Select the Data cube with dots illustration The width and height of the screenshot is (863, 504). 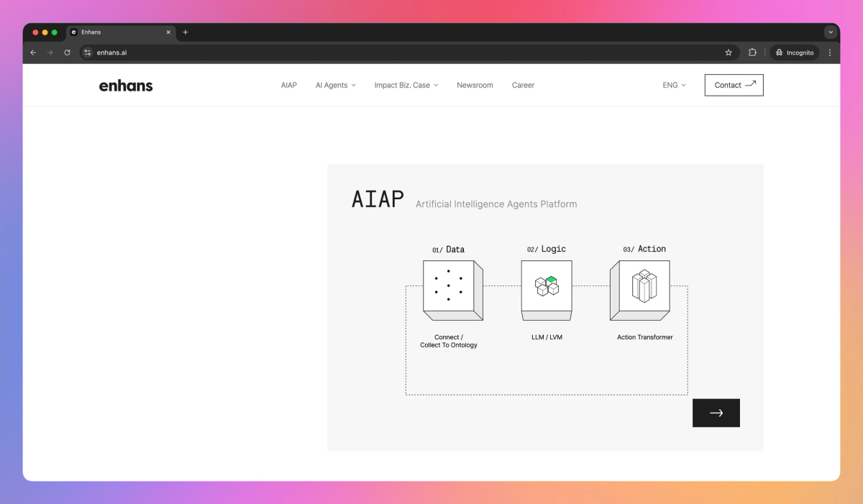(452, 290)
